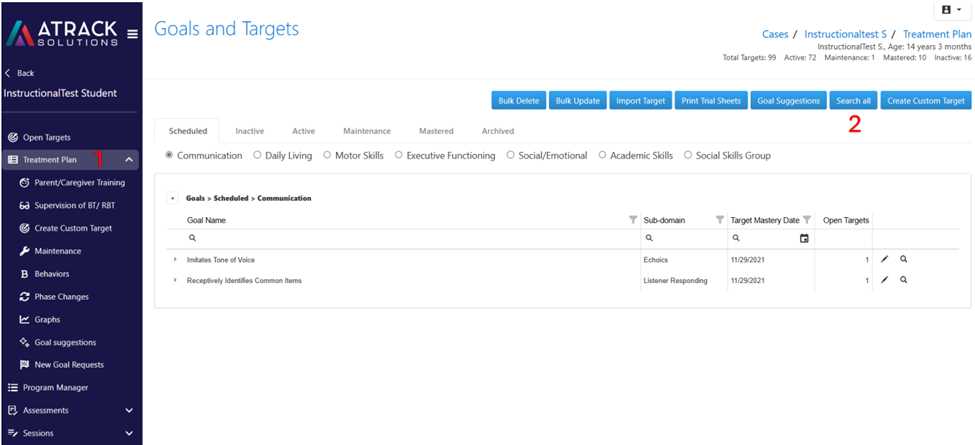975x445 pixels.
Task: Sort by the Open Targets column header
Action: [x=846, y=220]
